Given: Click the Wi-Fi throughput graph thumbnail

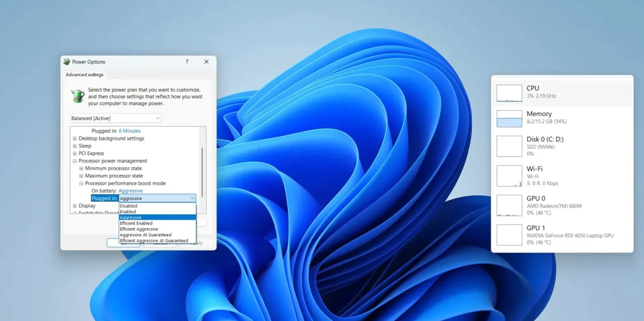Looking at the screenshot, I should pos(509,176).
